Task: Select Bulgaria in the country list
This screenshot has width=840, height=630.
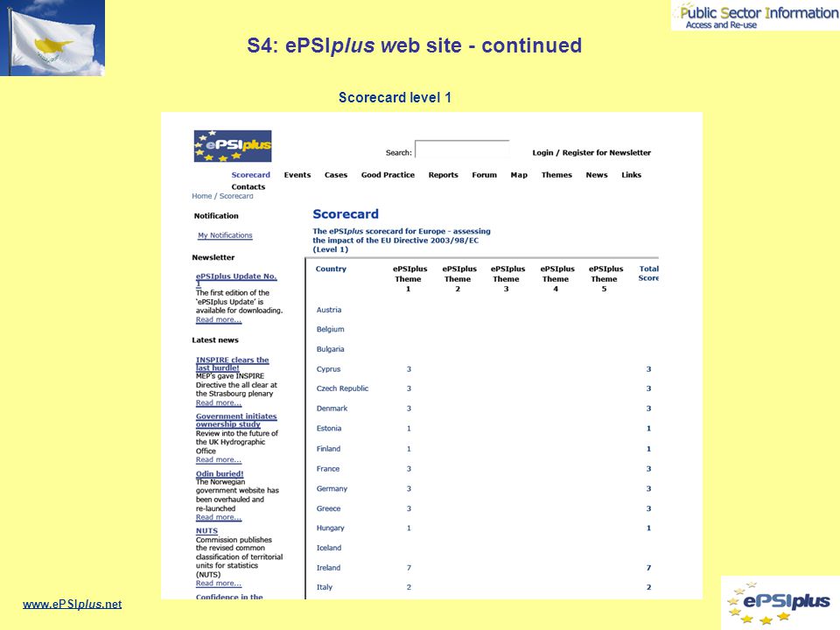Action: (x=331, y=349)
